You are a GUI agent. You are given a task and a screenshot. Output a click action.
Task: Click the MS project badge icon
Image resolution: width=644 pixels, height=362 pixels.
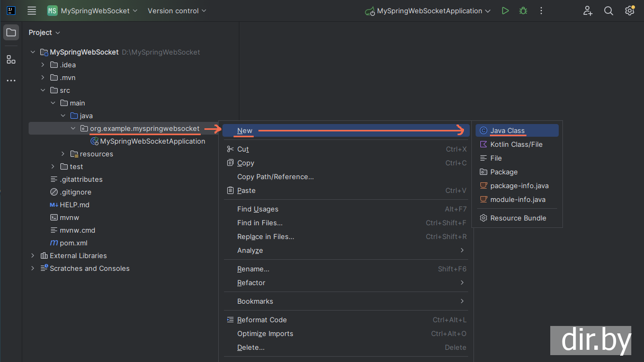click(x=52, y=11)
